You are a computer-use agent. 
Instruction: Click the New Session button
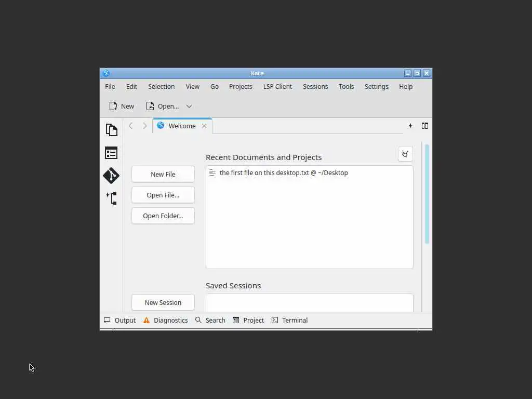pos(163,302)
